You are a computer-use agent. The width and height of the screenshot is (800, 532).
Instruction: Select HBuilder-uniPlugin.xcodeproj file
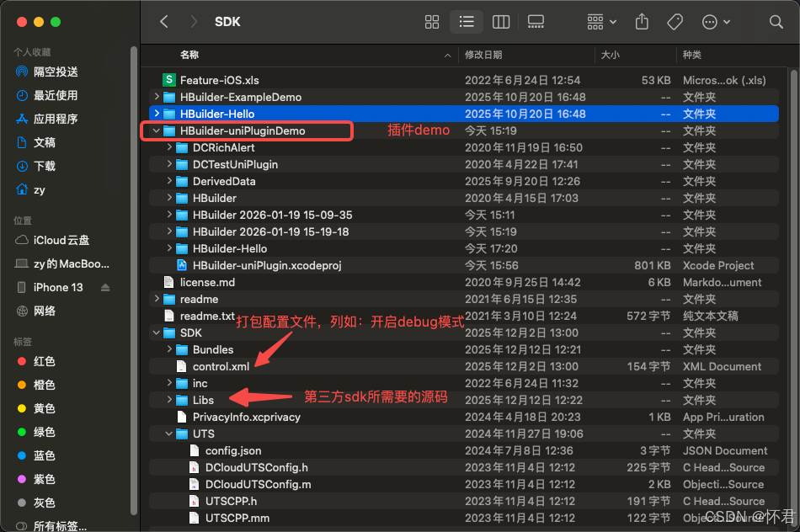pyautogui.click(x=464, y=265)
